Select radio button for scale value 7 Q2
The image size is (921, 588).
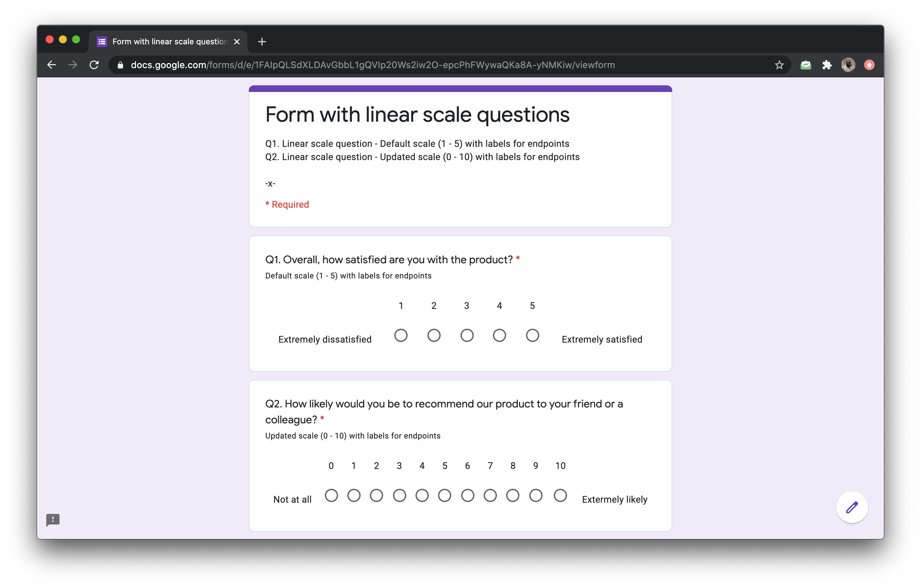point(490,497)
